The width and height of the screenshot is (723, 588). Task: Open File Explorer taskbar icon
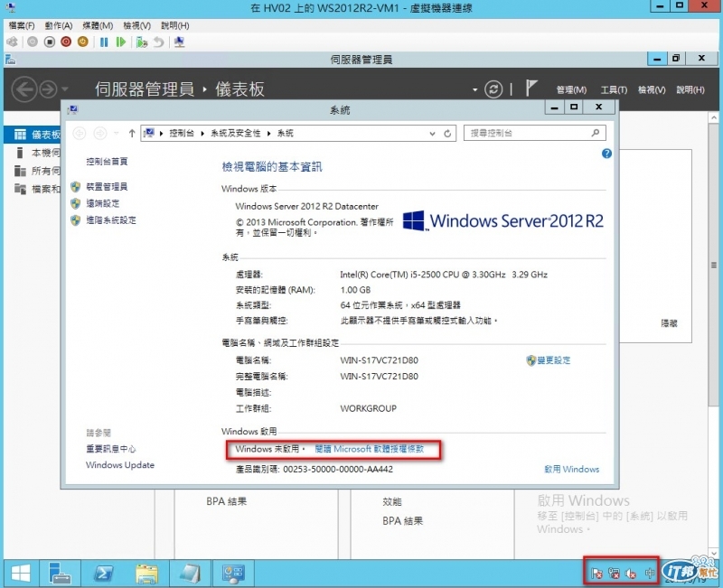[x=147, y=573]
